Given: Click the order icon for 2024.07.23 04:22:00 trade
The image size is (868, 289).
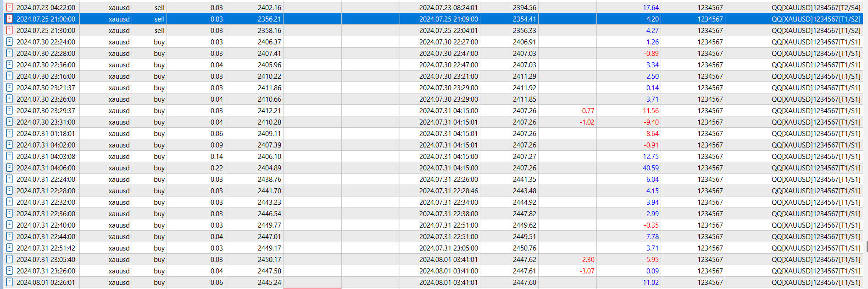Looking at the screenshot, I should [9, 7].
